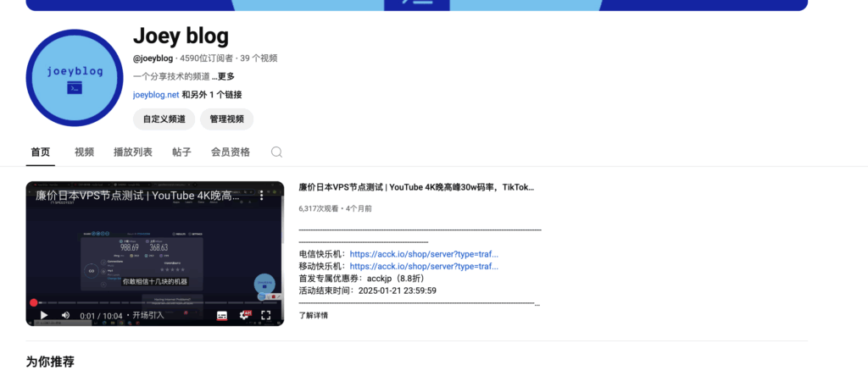Click the channel banner image
868x376 pixels.
click(x=417, y=5)
